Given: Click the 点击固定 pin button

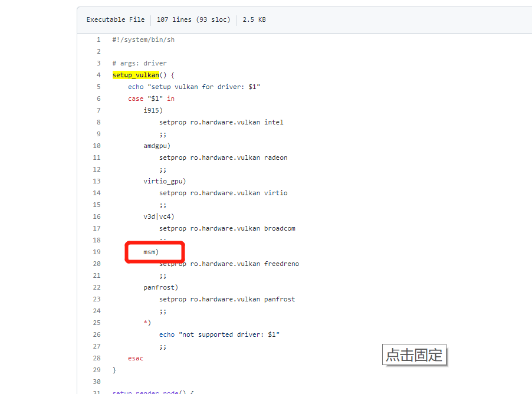Looking at the screenshot, I should click(x=414, y=354).
